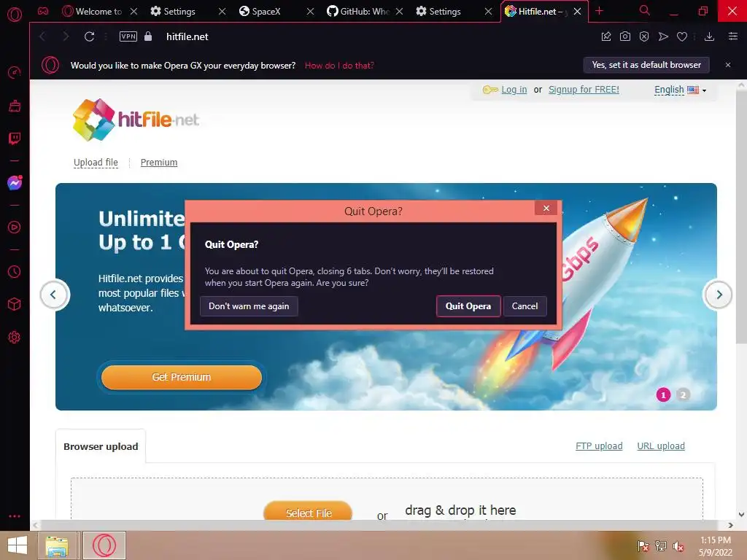Reload the current page
The height and width of the screenshot is (560, 747).
click(x=89, y=36)
